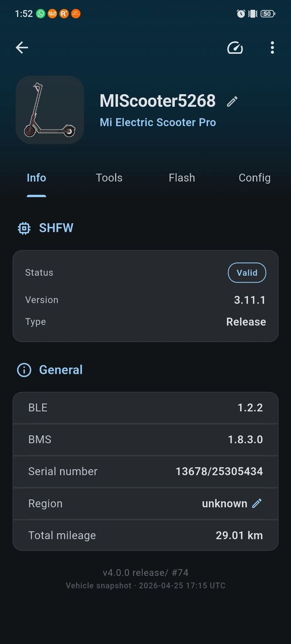Switch to the Tools tab
Screen dimensions: 291x644
109,178
